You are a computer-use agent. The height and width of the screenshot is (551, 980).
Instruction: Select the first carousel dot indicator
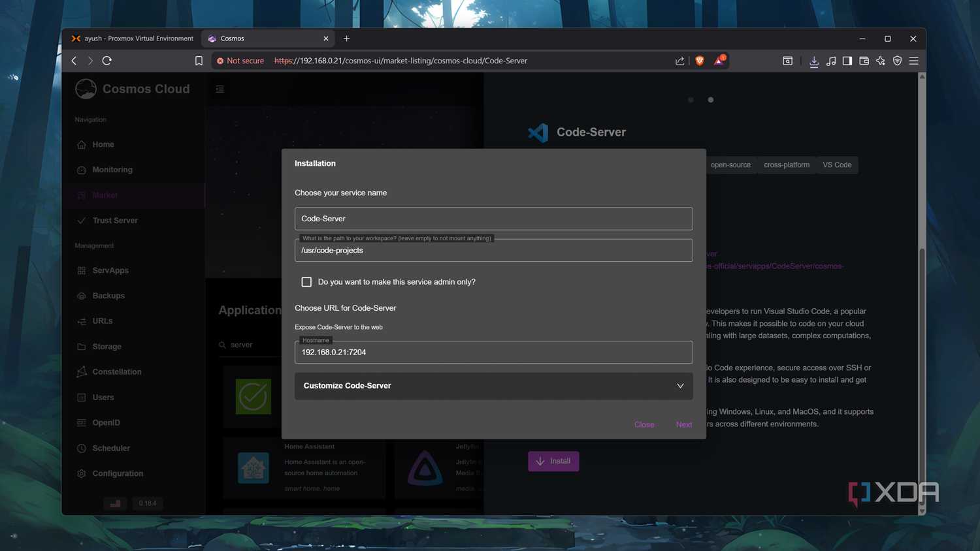click(x=691, y=100)
